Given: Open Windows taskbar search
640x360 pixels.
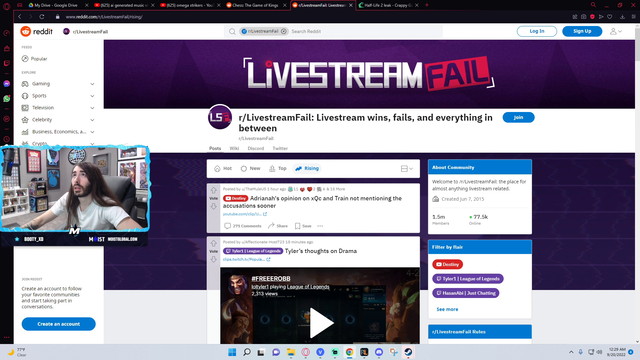Looking at the screenshot, I should 247,352.
